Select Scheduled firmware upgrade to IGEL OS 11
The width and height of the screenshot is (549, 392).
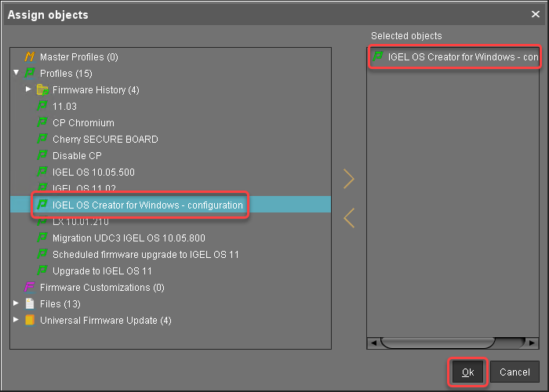pos(145,255)
